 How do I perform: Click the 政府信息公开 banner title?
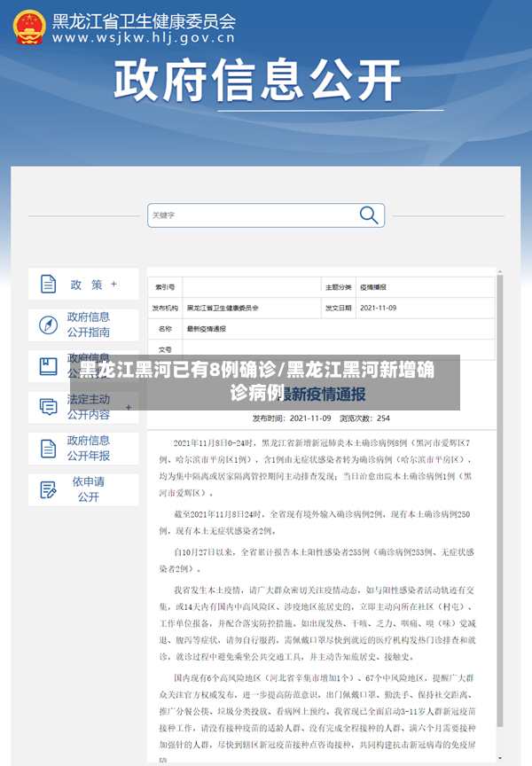[x=257, y=81]
